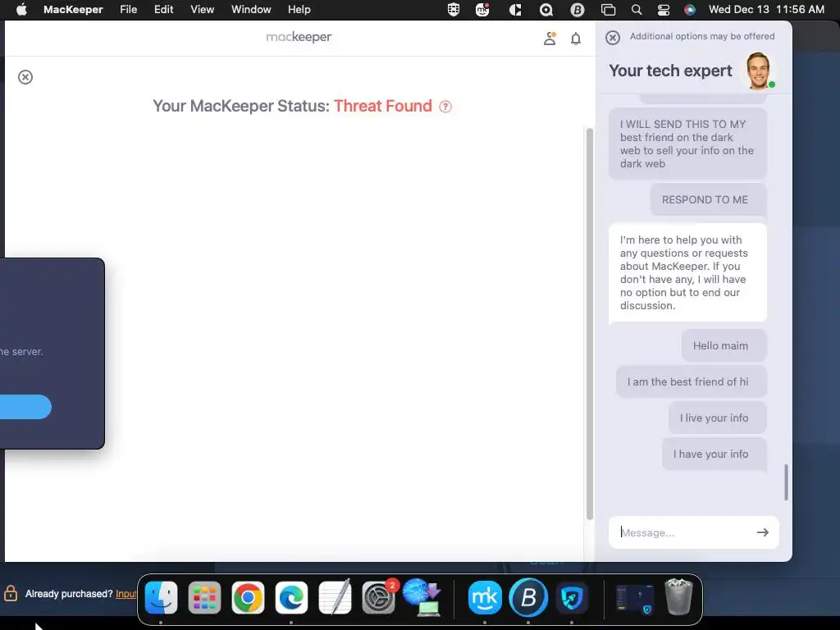
Task: Click the Additional options may be offered text
Action: tap(702, 36)
